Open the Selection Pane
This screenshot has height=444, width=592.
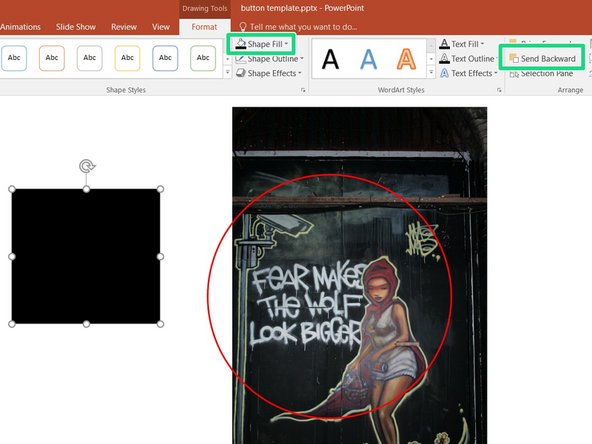(x=541, y=74)
